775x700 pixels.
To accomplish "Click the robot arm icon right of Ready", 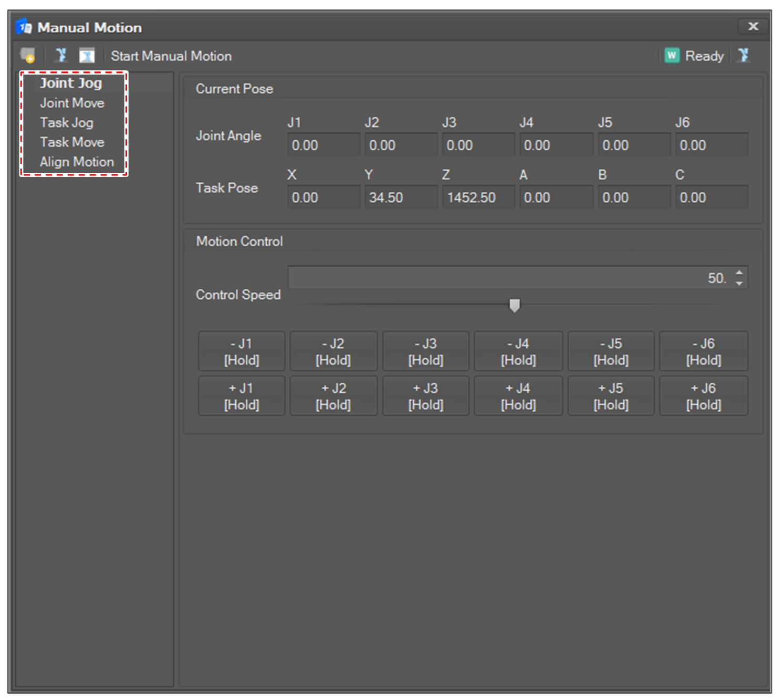I will pyautogui.click(x=743, y=55).
